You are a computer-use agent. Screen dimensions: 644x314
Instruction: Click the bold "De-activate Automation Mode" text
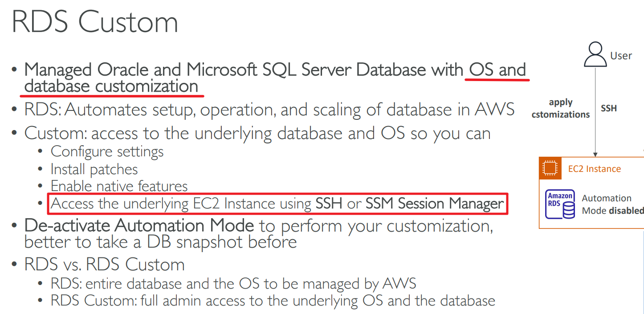click(139, 225)
